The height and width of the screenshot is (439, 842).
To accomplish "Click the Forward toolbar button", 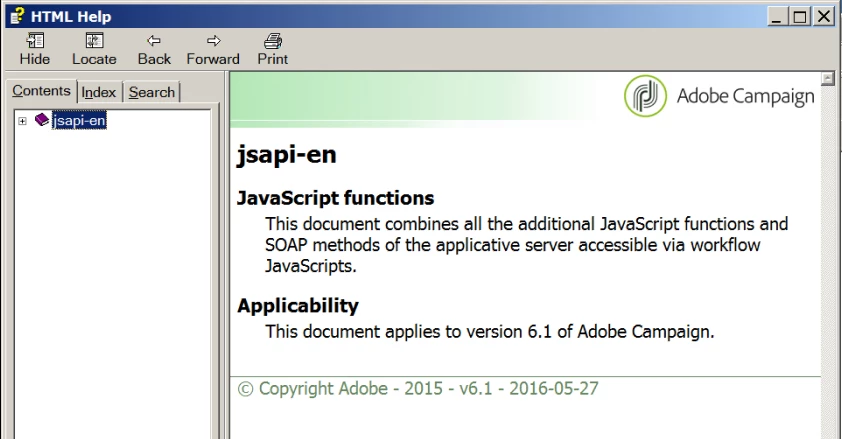I will [x=213, y=49].
